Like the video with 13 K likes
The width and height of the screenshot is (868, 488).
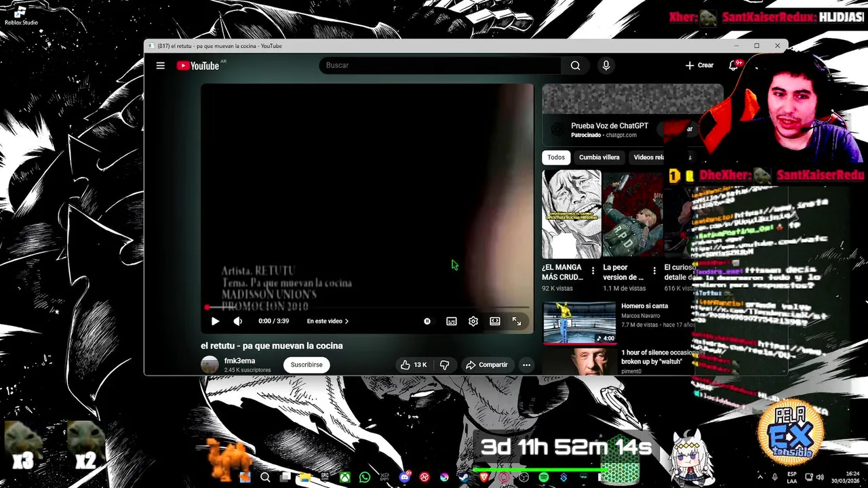[414, 365]
